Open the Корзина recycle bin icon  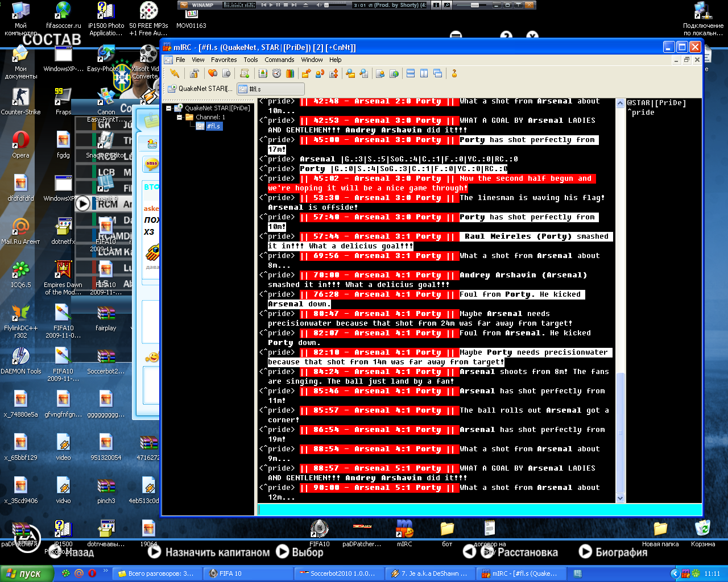tap(703, 533)
